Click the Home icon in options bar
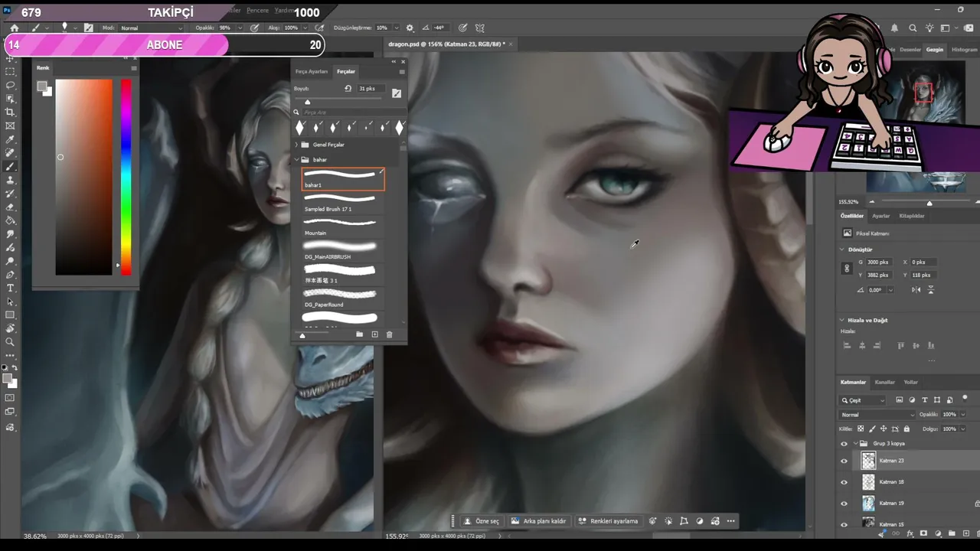Screen dimensions: 980x551 click(x=14, y=28)
